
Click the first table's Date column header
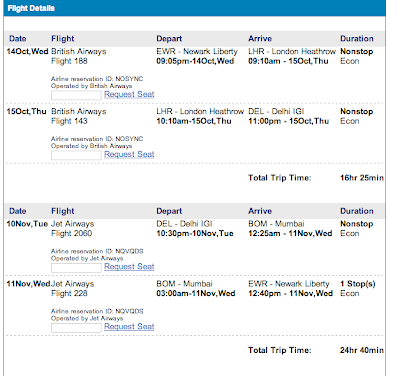click(18, 39)
